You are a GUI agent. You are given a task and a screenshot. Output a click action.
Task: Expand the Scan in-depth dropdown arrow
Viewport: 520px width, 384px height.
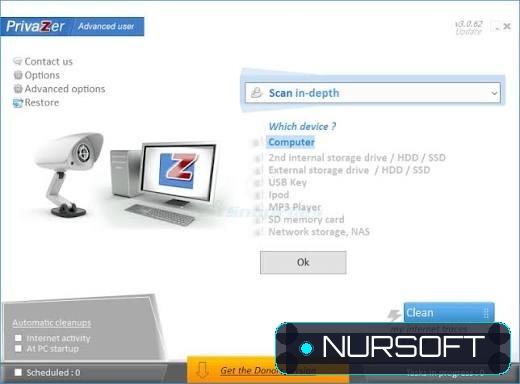[x=494, y=93]
